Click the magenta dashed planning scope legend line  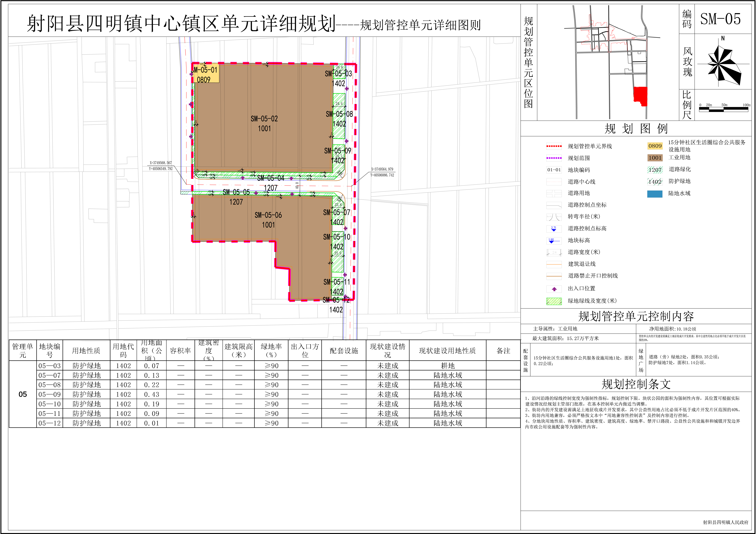pos(554,158)
